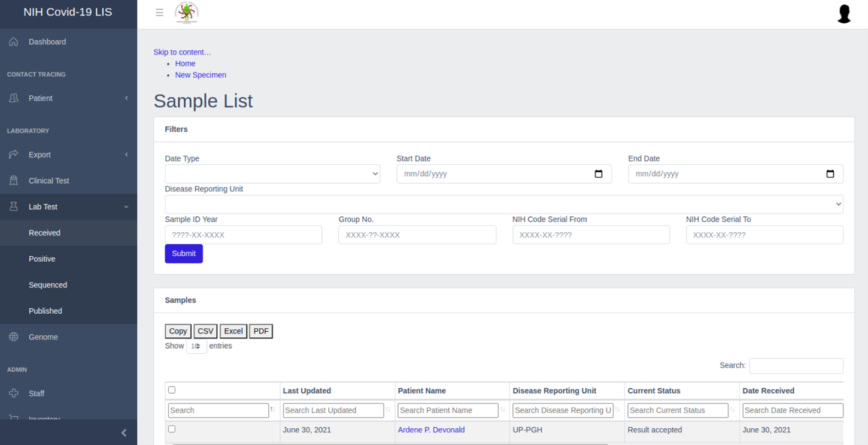
Task: Check the Ardene P. Devonald row checkbox
Action: coord(172,429)
